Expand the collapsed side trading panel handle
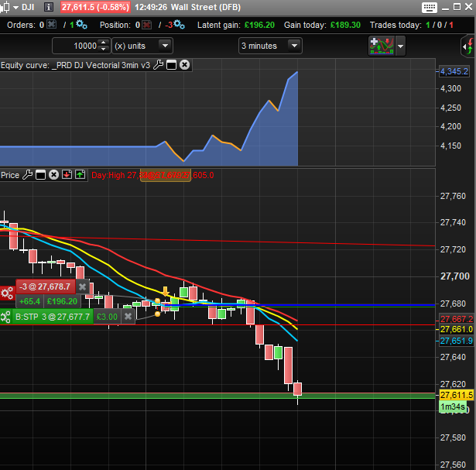Viewport: 476px width, 470px height. pyautogui.click(x=467, y=46)
